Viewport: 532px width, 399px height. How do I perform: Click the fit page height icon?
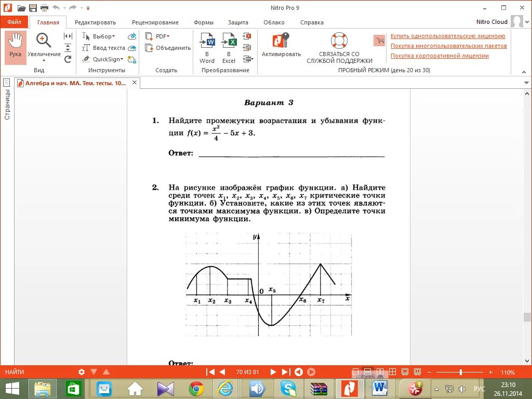point(68,47)
